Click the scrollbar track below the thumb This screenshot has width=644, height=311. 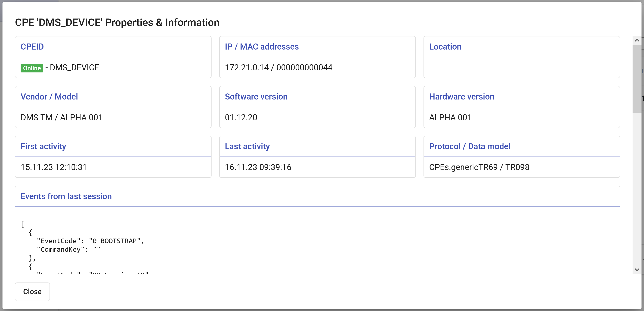pyautogui.click(x=637, y=188)
